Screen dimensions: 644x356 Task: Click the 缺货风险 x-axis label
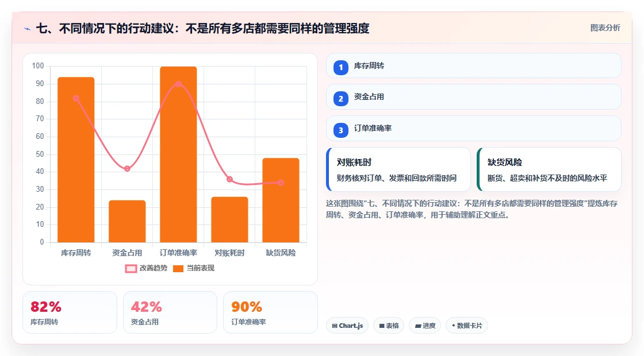pos(281,253)
